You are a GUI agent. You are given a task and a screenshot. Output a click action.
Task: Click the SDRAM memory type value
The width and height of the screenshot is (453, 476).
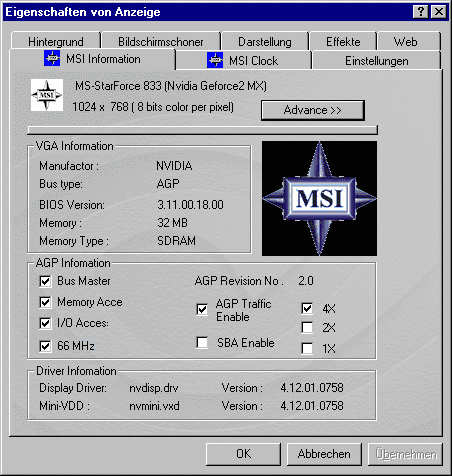pyautogui.click(x=176, y=241)
